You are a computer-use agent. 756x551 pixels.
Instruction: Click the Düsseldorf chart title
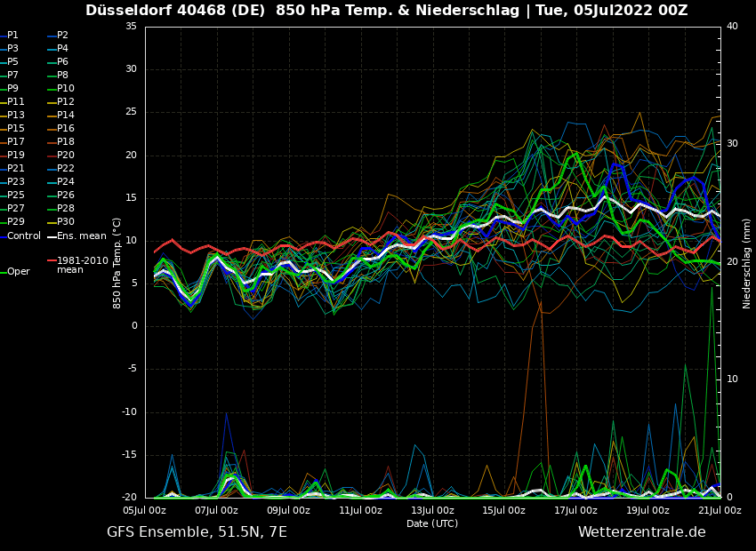[386, 11]
